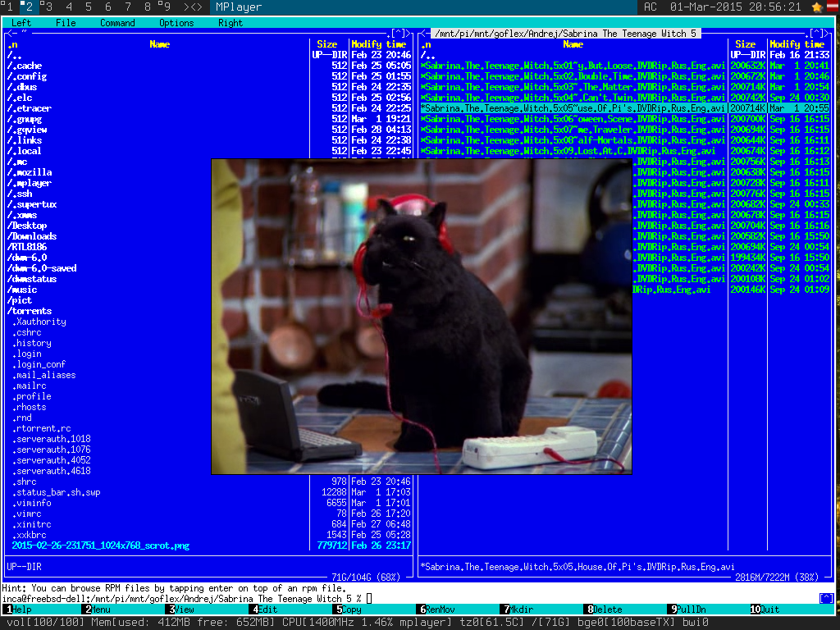The height and width of the screenshot is (630, 840).
Task: Select the /RTL8186 directory
Action: (x=109, y=247)
